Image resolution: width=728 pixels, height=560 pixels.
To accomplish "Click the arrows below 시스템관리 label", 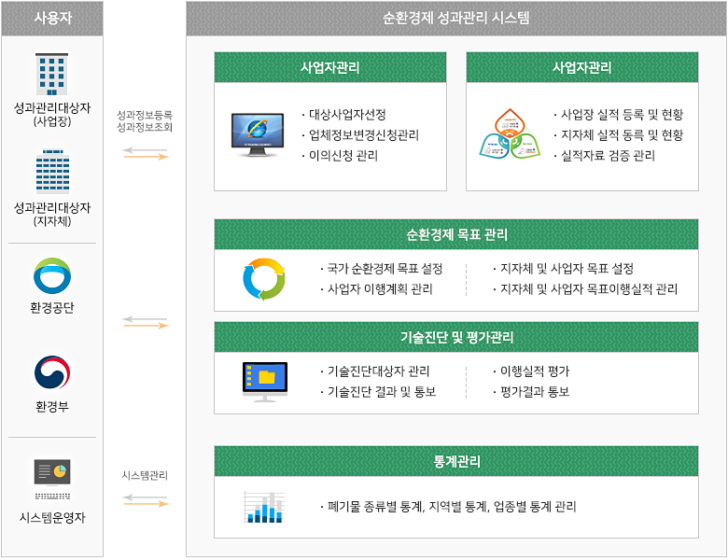I will click(146, 500).
